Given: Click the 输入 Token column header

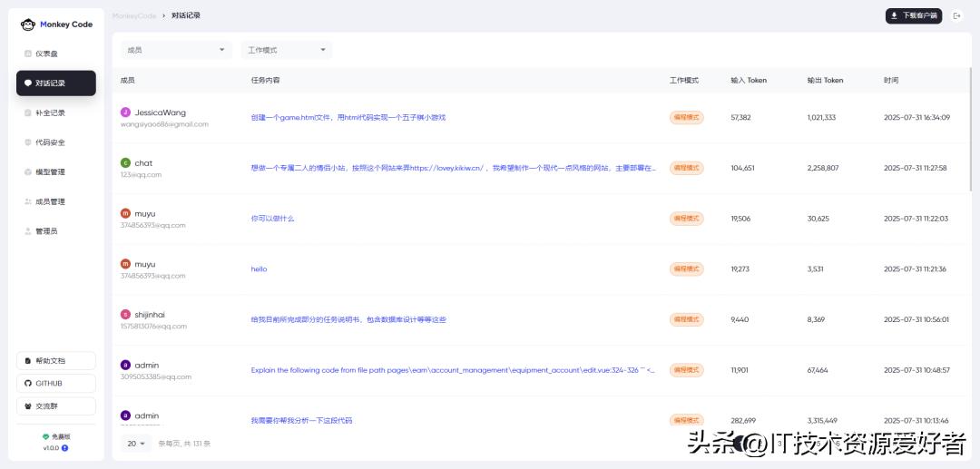Looking at the screenshot, I should [749, 81].
